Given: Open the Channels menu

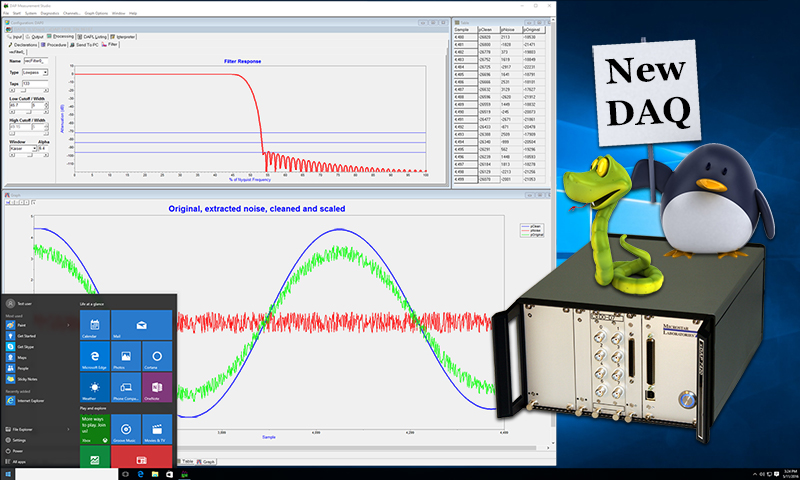Looking at the screenshot, I should tap(72, 13).
